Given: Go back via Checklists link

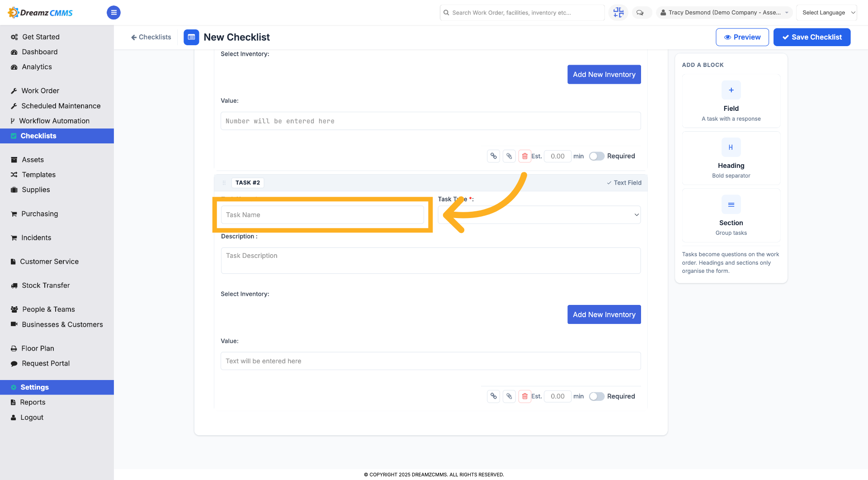Looking at the screenshot, I should pos(151,37).
